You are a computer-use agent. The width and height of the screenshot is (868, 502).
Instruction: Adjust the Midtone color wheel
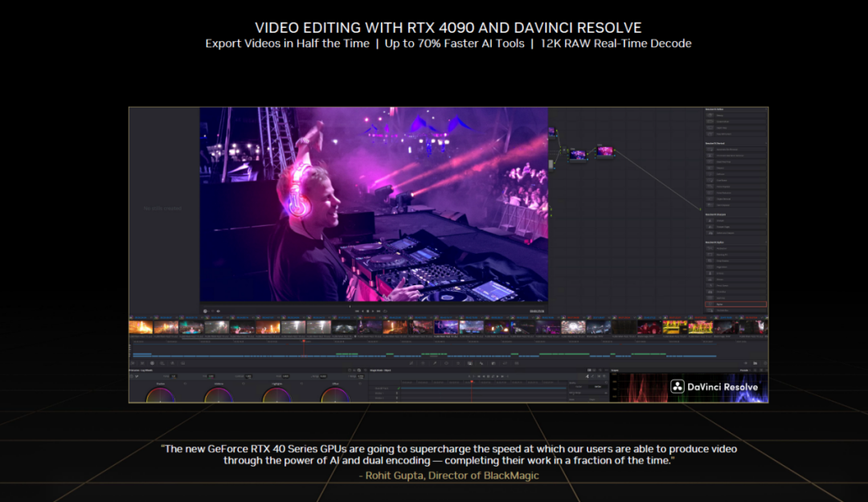tap(219, 395)
